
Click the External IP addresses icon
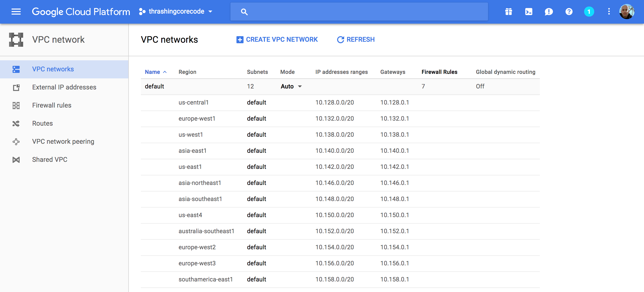(x=16, y=87)
